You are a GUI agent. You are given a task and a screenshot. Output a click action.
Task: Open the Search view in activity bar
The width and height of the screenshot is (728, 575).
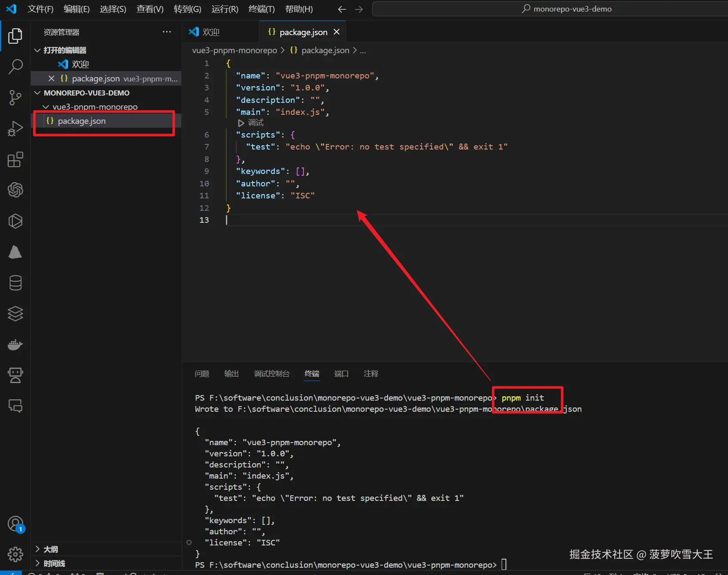coord(15,67)
